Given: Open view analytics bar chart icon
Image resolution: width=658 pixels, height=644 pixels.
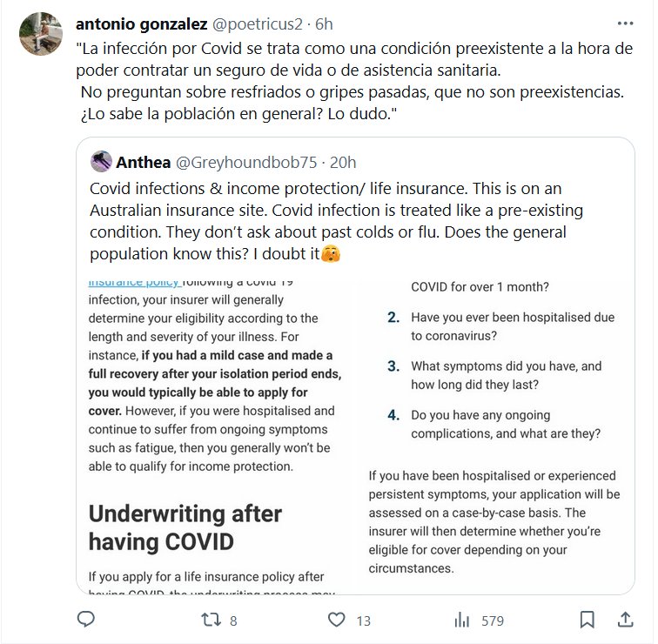Looking at the screenshot, I should point(461,620).
